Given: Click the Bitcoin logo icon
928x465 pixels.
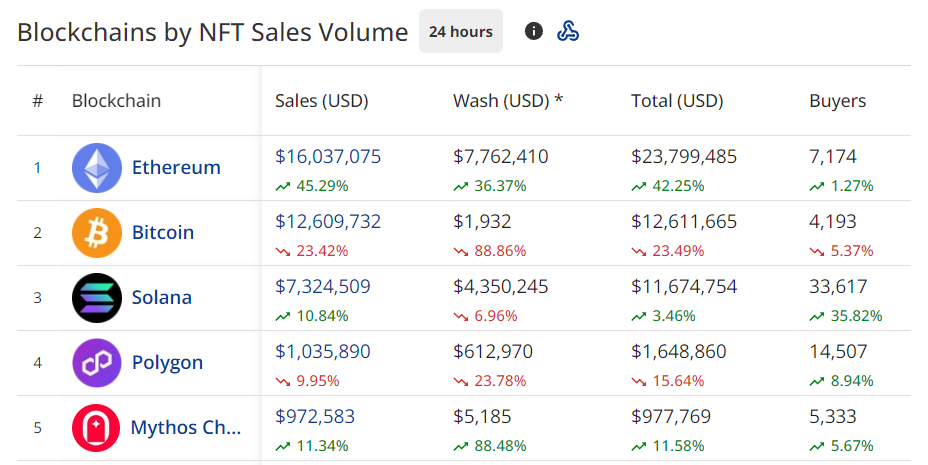Looking at the screenshot, I should (x=97, y=232).
